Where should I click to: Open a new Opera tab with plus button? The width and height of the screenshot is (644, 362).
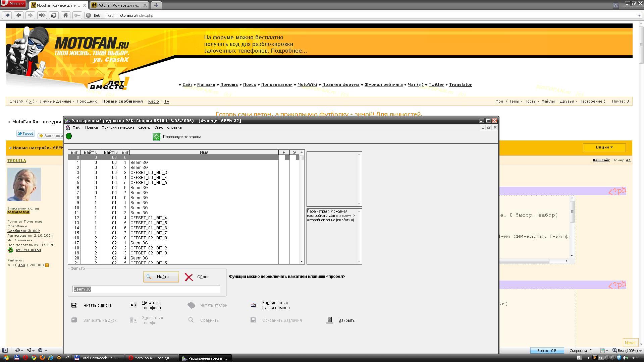coord(156,5)
